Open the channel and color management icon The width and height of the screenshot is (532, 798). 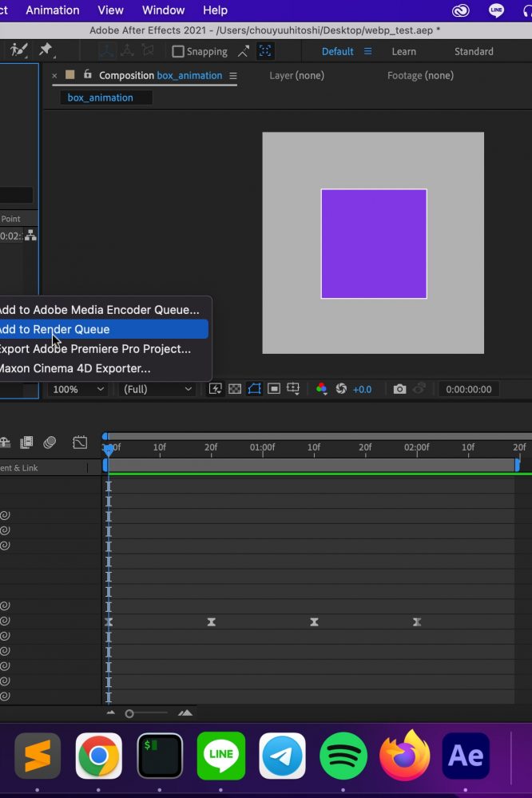(321, 389)
